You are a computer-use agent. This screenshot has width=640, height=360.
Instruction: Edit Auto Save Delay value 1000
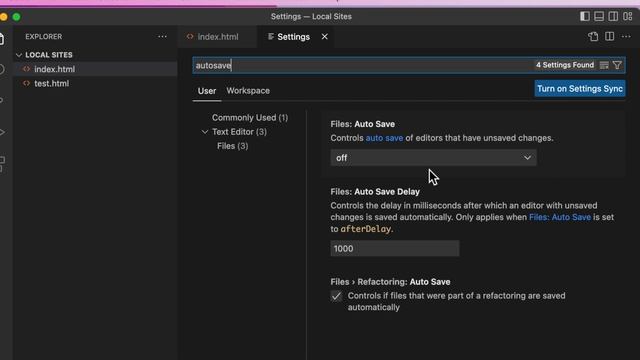[x=395, y=249]
